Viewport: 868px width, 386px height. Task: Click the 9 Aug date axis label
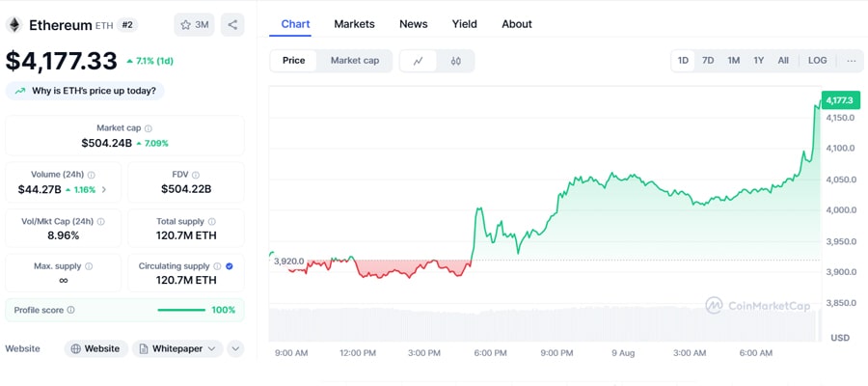click(x=623, y=353)
